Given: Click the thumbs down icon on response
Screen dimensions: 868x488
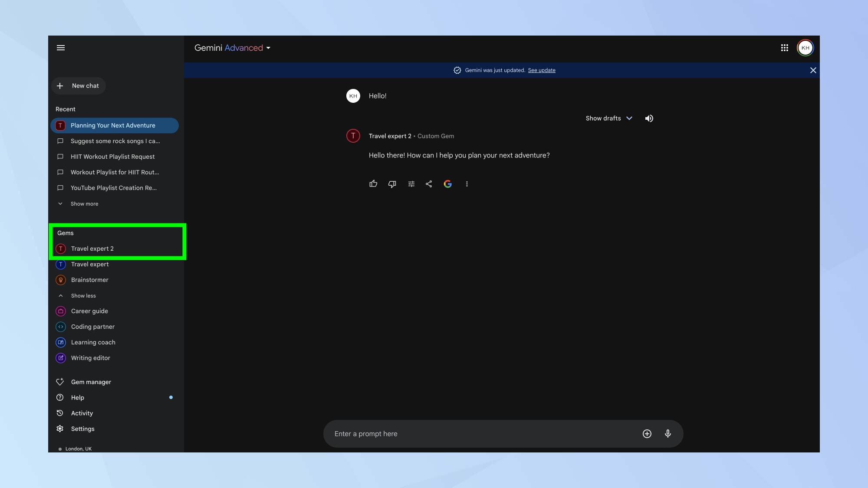Looking at the screenshot, I should coord(391,183).
